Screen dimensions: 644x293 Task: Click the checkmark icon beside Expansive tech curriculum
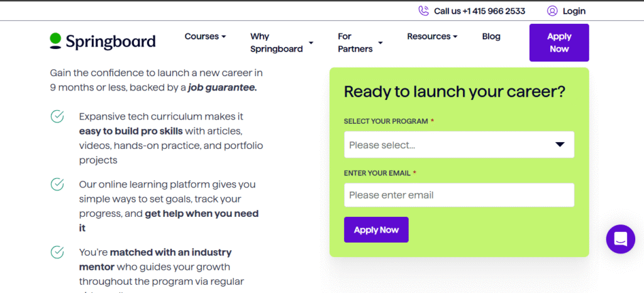[57, 117]
